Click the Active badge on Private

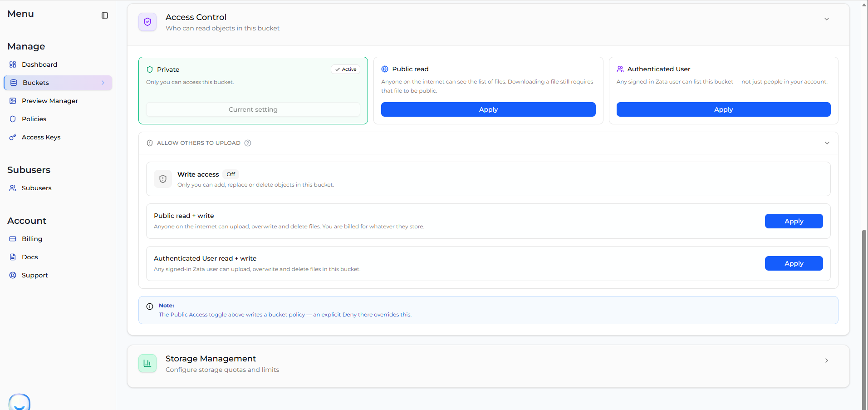346,69
